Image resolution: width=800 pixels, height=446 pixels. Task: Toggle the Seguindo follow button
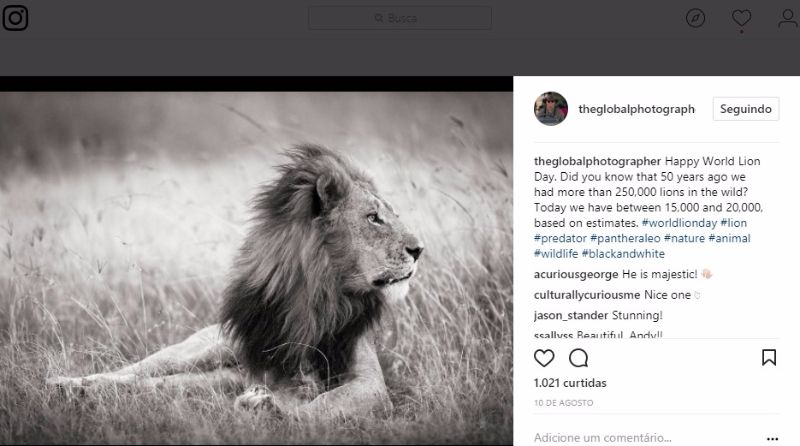click(746, 109)
